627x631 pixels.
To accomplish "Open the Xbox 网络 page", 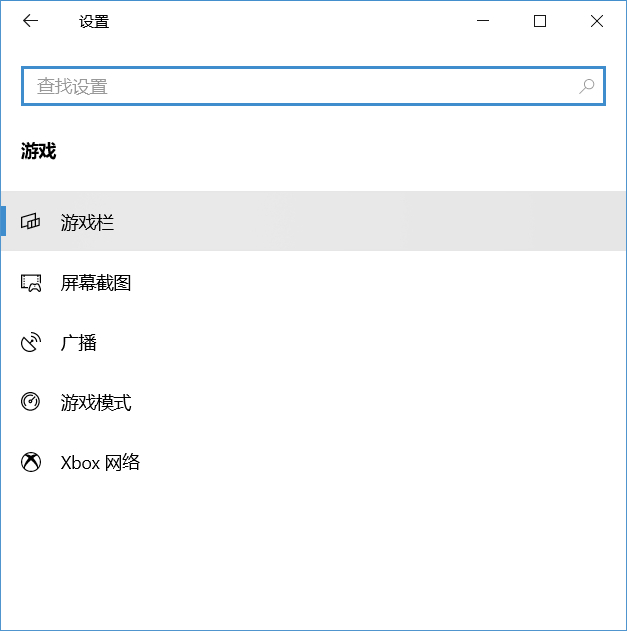I will [100, 463].
